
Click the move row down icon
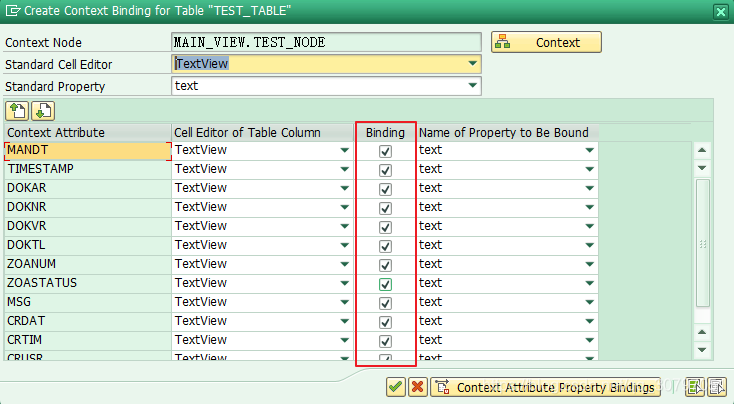click(41, 111)
